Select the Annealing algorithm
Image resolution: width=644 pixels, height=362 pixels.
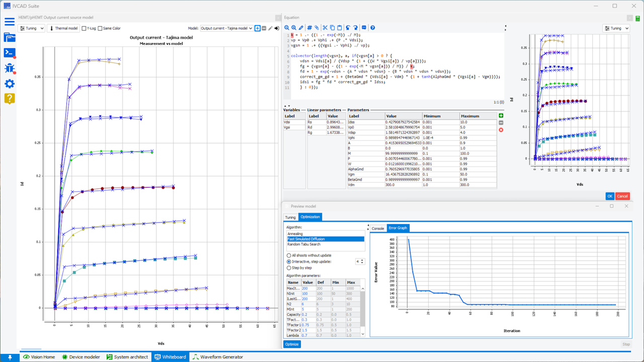(325, 234)
